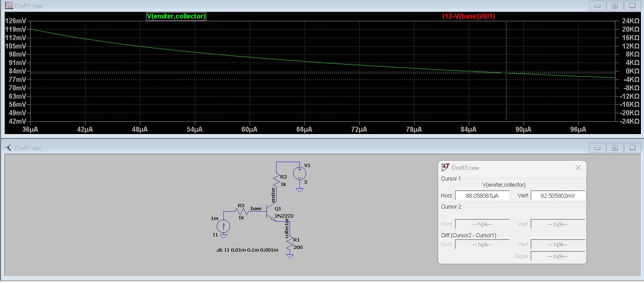Click the ground symbol below I1

223,236
